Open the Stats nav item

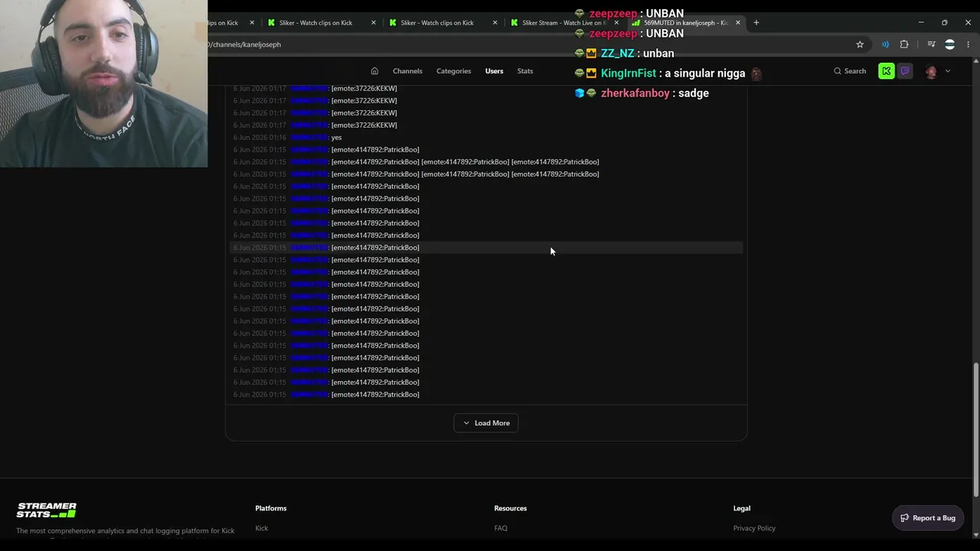[x=525, y=71]
